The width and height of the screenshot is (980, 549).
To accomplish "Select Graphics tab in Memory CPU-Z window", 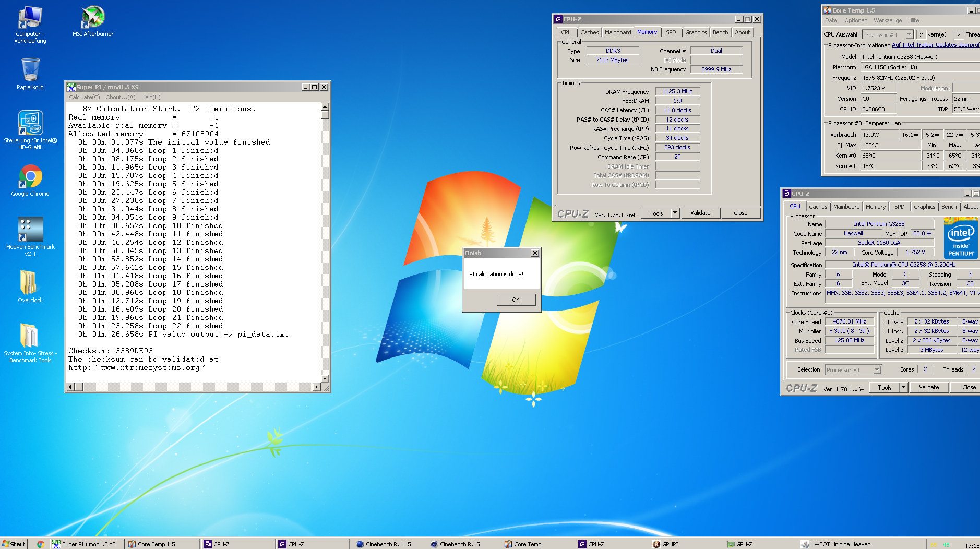I will click(696, 32).
